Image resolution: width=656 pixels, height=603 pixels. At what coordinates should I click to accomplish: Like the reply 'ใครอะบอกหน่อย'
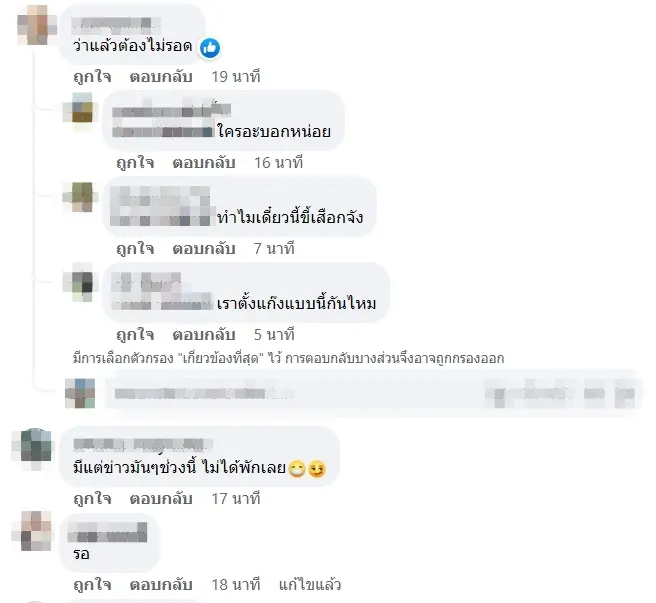136,162
